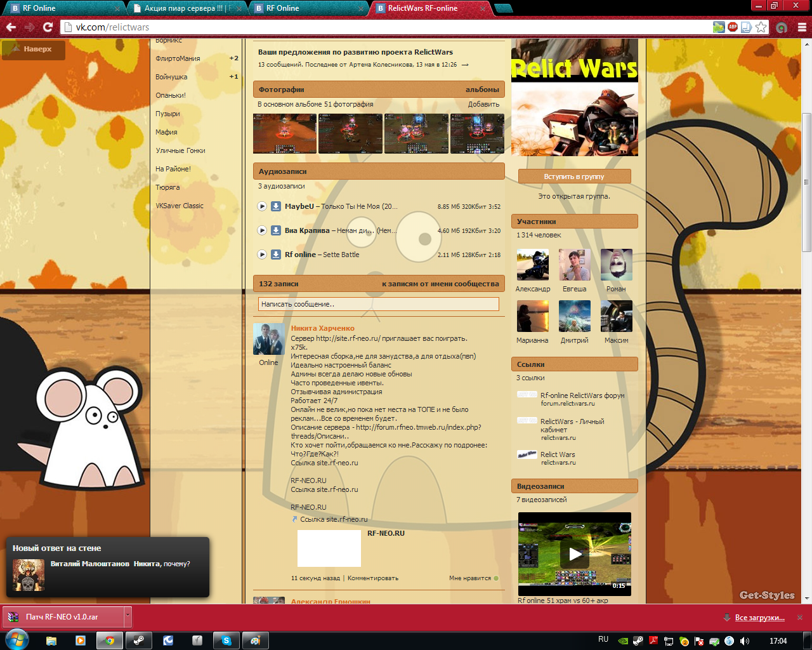The height and width of the screenshot is (650, 812).
Task: Play the Rf online 51 храм video
Action: coord(575,554)
